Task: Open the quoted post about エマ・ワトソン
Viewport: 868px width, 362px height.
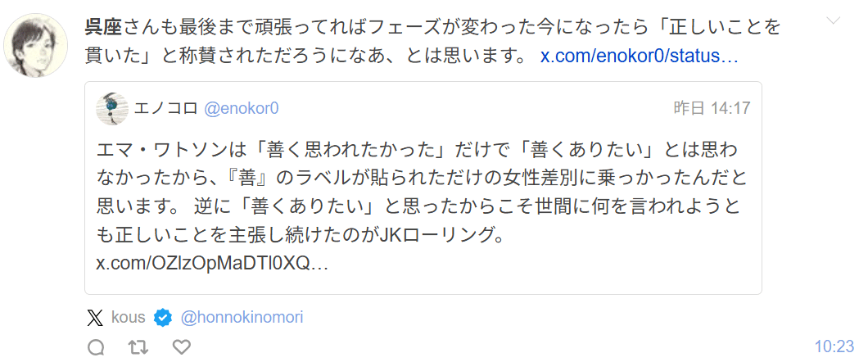Action: (423, 197)
